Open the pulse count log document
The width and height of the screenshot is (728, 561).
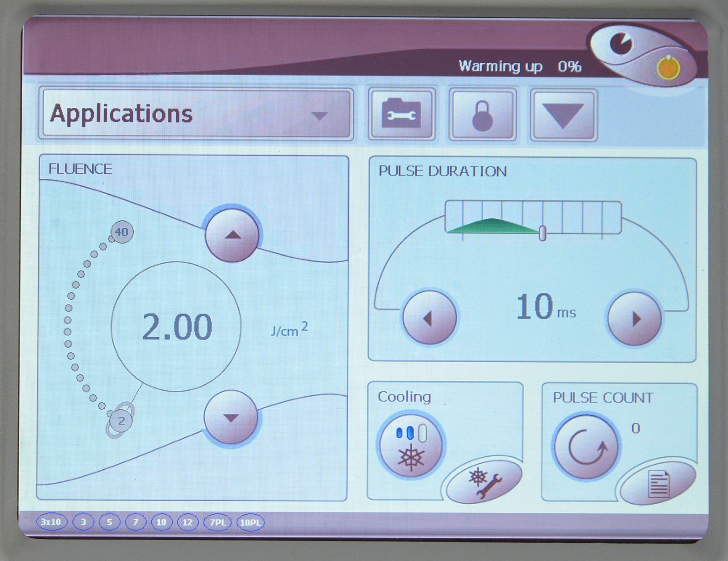pyautogui.click(x=658, y=484)
